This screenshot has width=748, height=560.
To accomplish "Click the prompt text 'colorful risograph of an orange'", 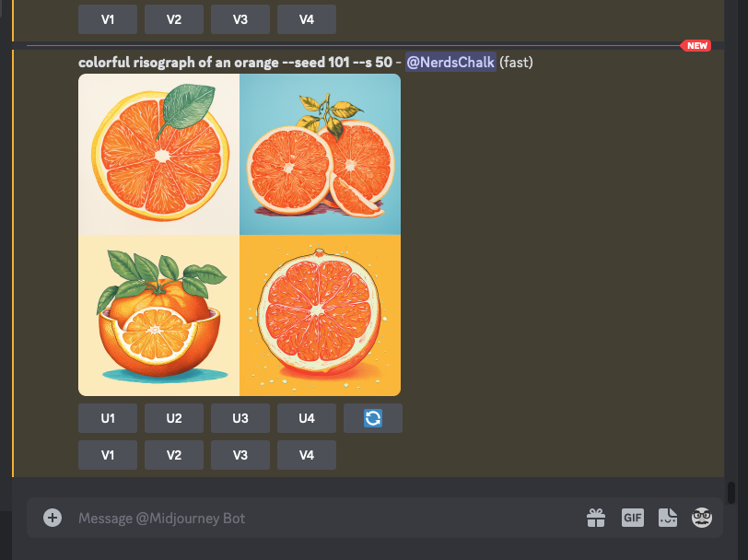I will coord(179,62).
